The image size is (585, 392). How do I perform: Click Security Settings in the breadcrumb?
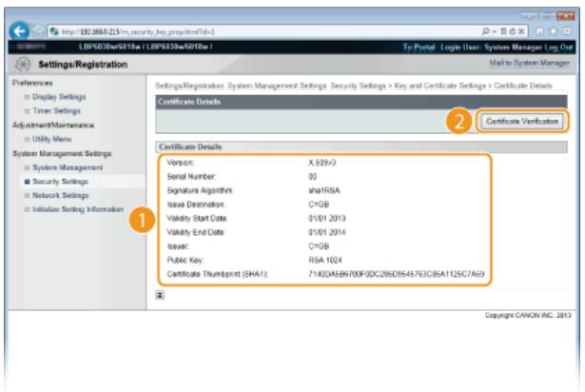[x=358, y=86]
